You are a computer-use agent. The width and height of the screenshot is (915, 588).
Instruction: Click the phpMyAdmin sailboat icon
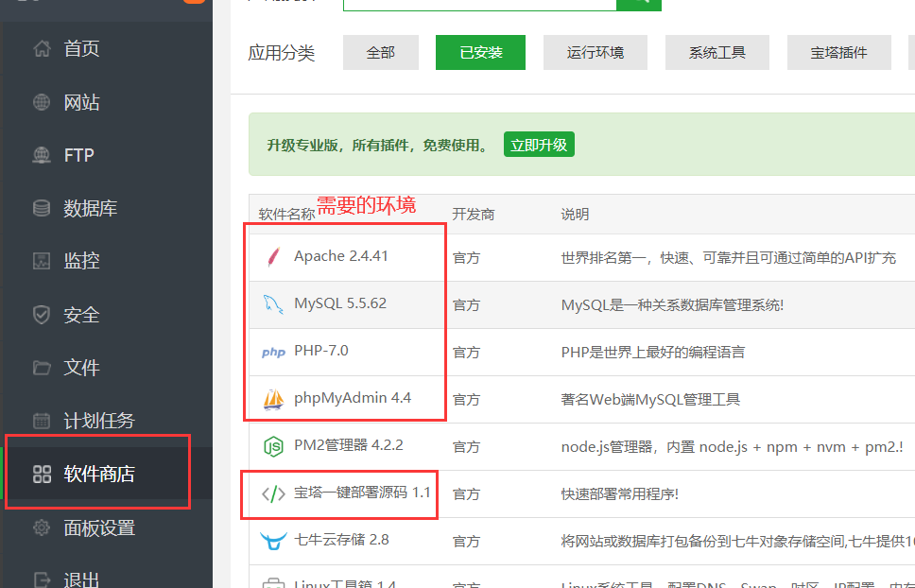[273, 399]
